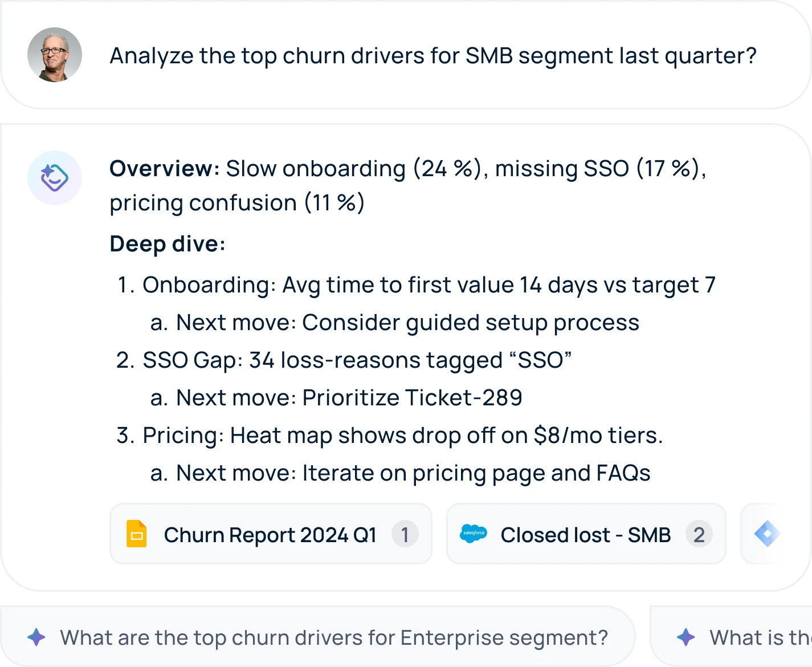Viewport: 812px width, 667px height.
Task: Click the "Overview:" summary label
Action: pos(164,169)
